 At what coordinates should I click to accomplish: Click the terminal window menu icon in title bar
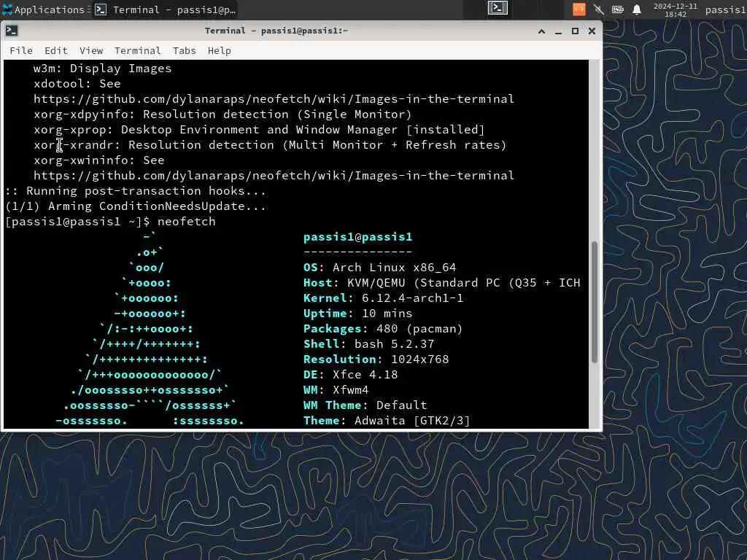(x=12, y=31)
